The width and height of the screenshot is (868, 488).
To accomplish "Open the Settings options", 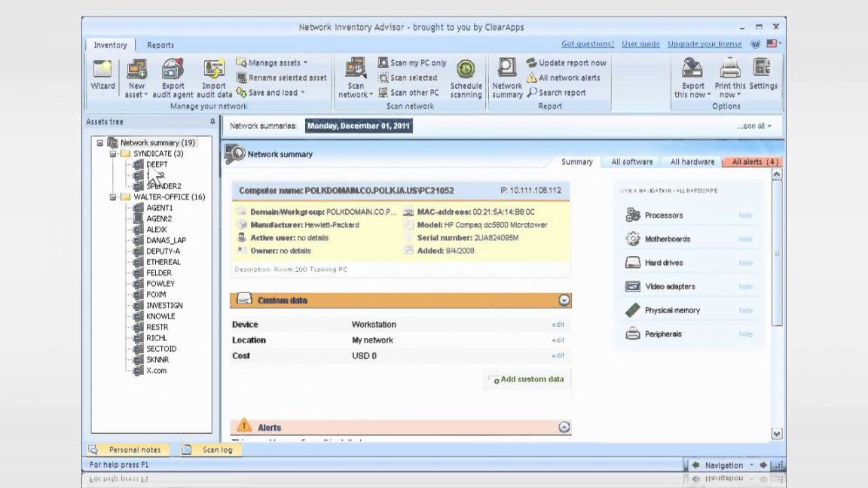I will (x=763, y=75).
